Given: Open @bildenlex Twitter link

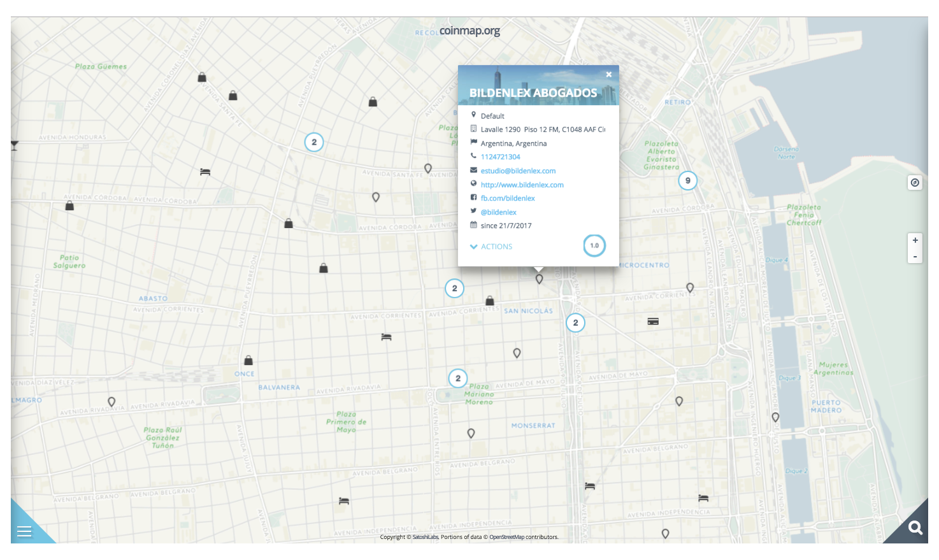Looking at the screenshot, I should 498,212.
